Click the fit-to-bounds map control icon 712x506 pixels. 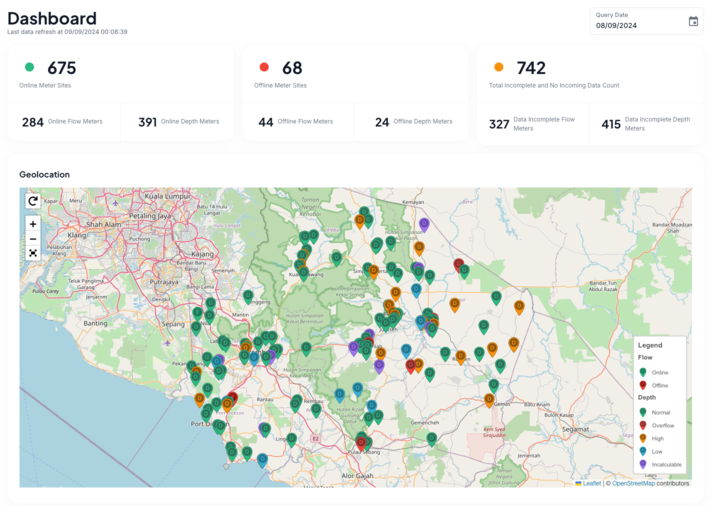coord(33,253)
